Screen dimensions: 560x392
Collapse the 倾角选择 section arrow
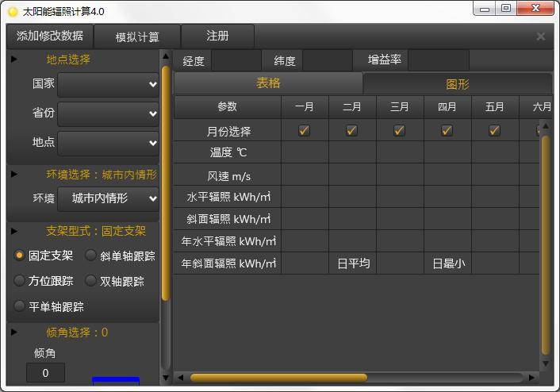14,332
